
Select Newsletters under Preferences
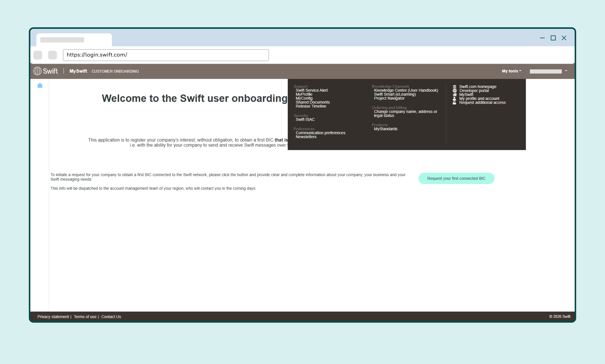306,137
